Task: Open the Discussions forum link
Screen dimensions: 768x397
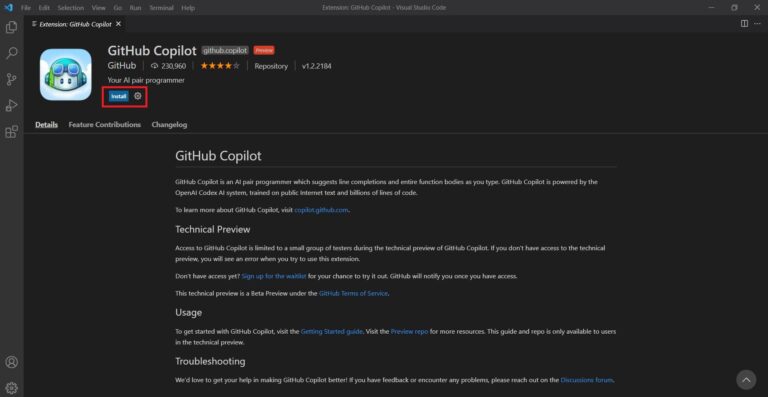Action: (587, 380)
